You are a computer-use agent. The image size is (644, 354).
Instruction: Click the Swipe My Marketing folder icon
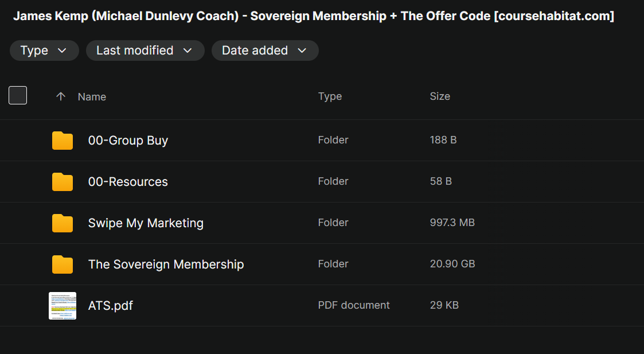coord(63,223)
